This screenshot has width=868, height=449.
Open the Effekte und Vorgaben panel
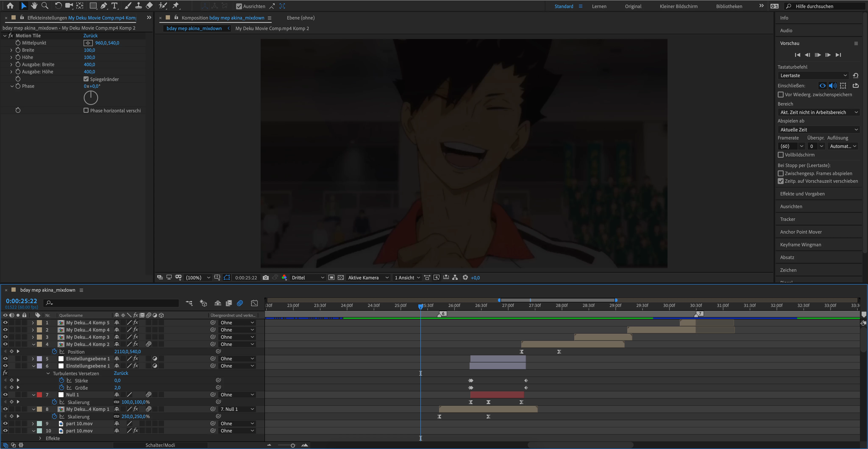802,194
